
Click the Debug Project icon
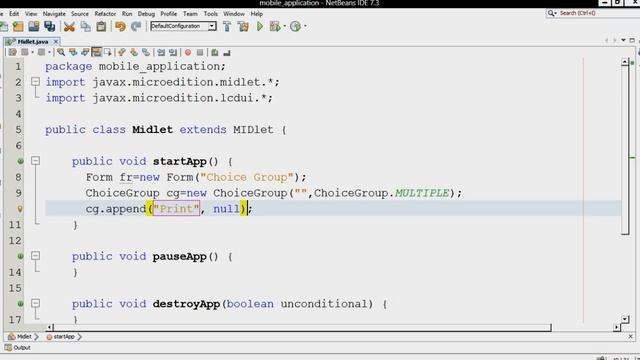(275, 27)
